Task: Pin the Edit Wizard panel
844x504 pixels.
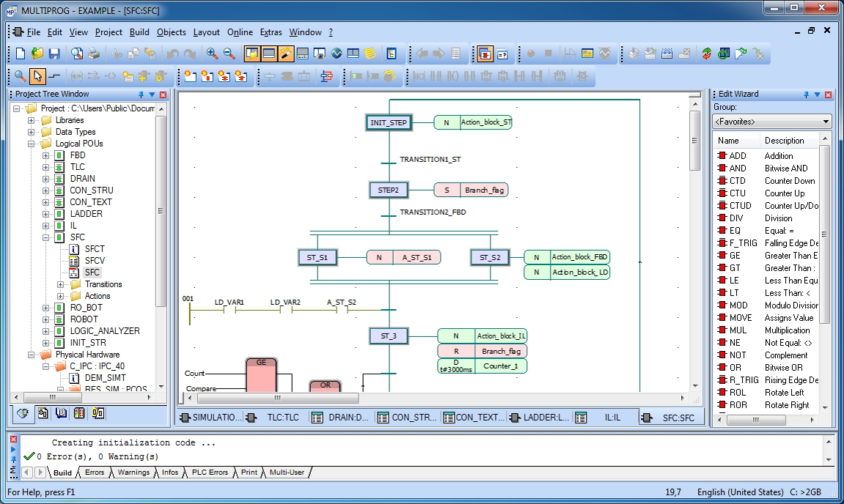Action: tap(807, 94)
